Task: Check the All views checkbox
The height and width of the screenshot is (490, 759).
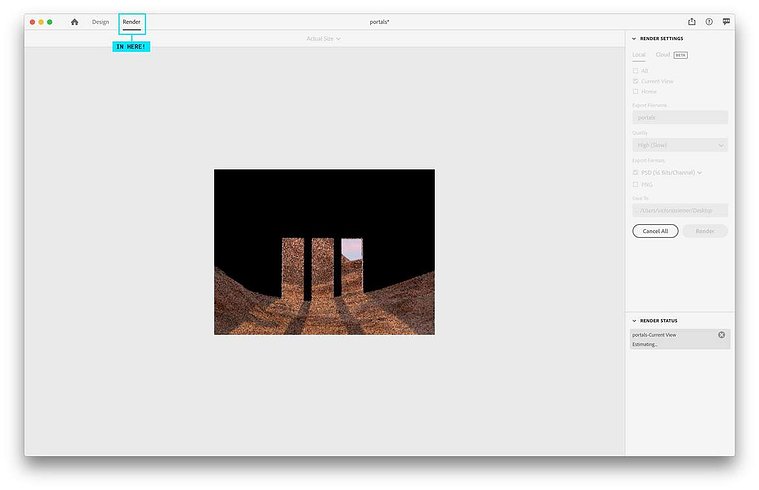Action: click(636, 71)
